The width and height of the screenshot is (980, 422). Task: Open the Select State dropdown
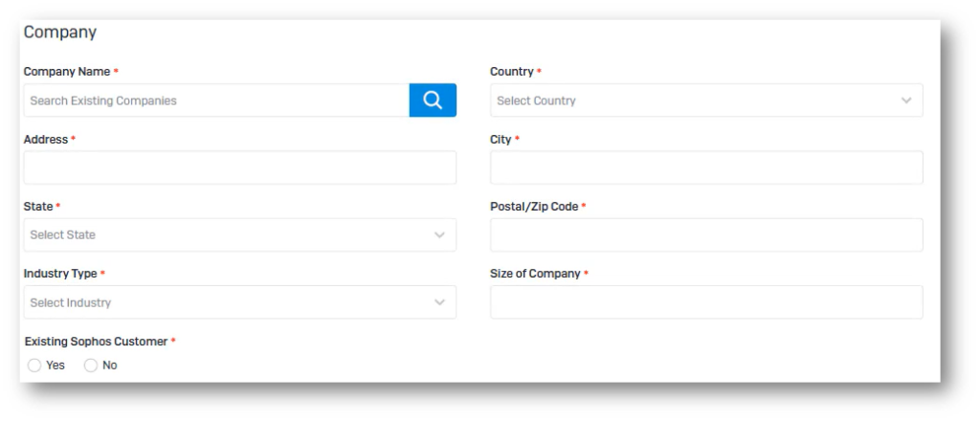click(x=240, y=235)
